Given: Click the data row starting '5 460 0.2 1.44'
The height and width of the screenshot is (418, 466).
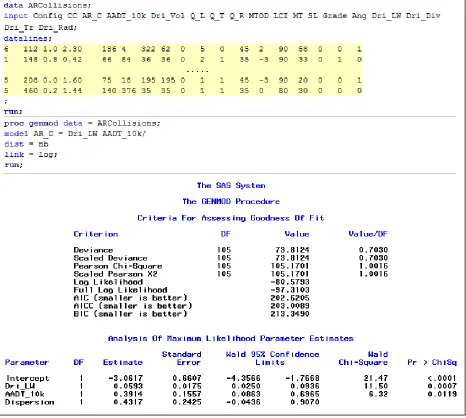Looking at the screenshot, I should pyautogui.click(x=183, y=91).
